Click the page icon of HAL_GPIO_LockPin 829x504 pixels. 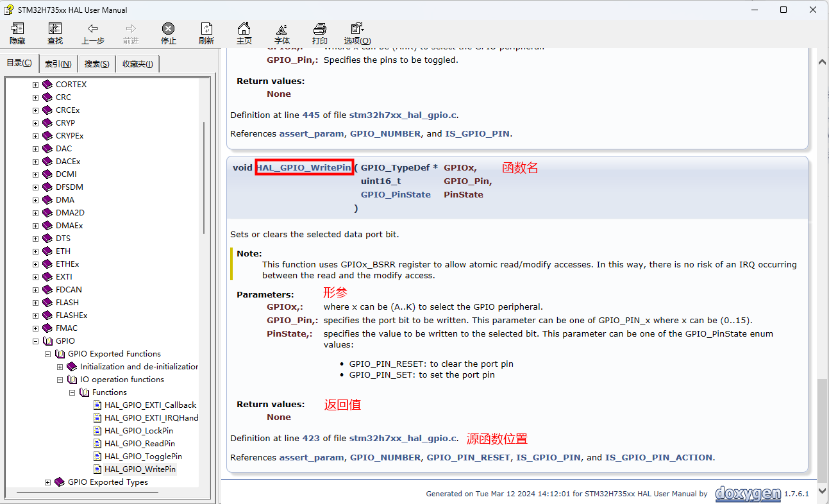(x=97, y=431)
